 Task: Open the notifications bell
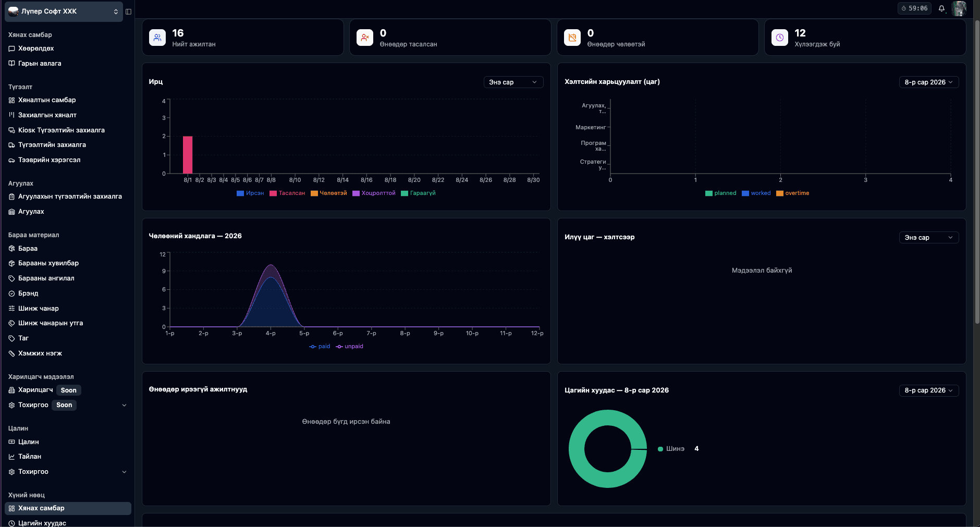click(941, 8)
